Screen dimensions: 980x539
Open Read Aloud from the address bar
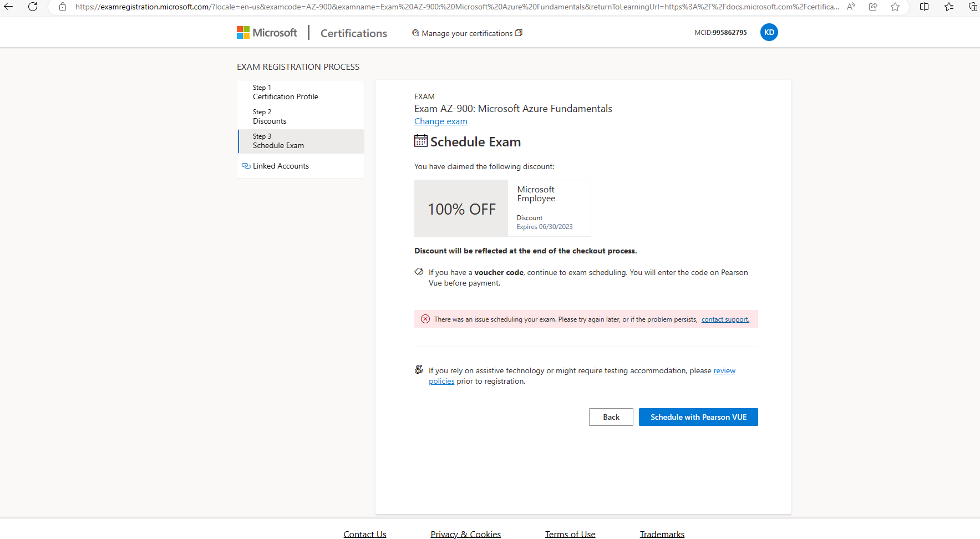[851, 7]
